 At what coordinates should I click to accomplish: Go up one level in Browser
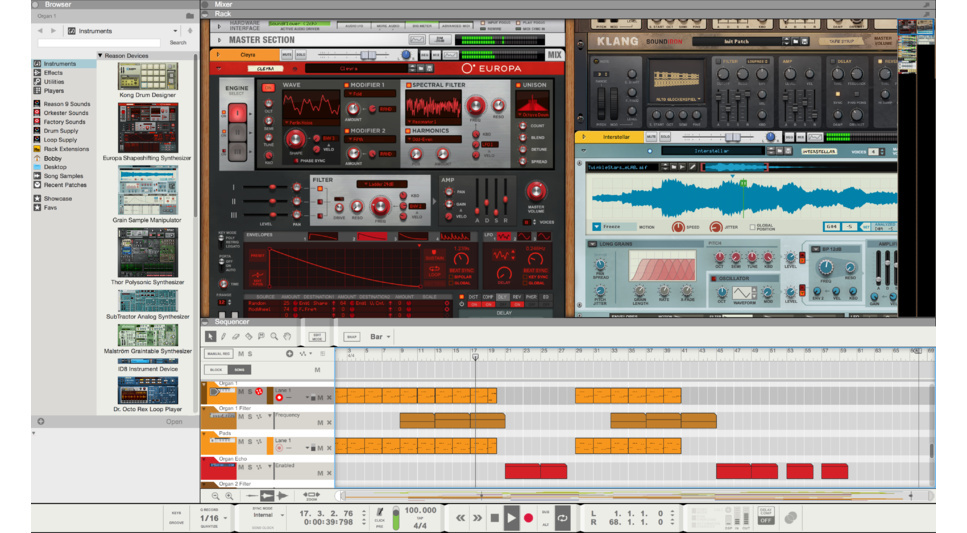tap(190, 30)
